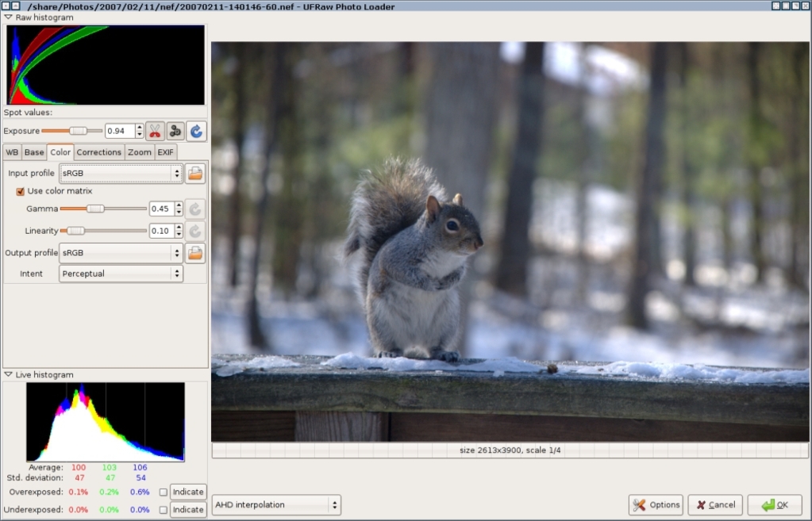Image resolution: width=812 pixels, height=521 pixels.
Task: Open the Output profile sRGB dropdown
Action: pyautogui.click(x=121, y=253)
